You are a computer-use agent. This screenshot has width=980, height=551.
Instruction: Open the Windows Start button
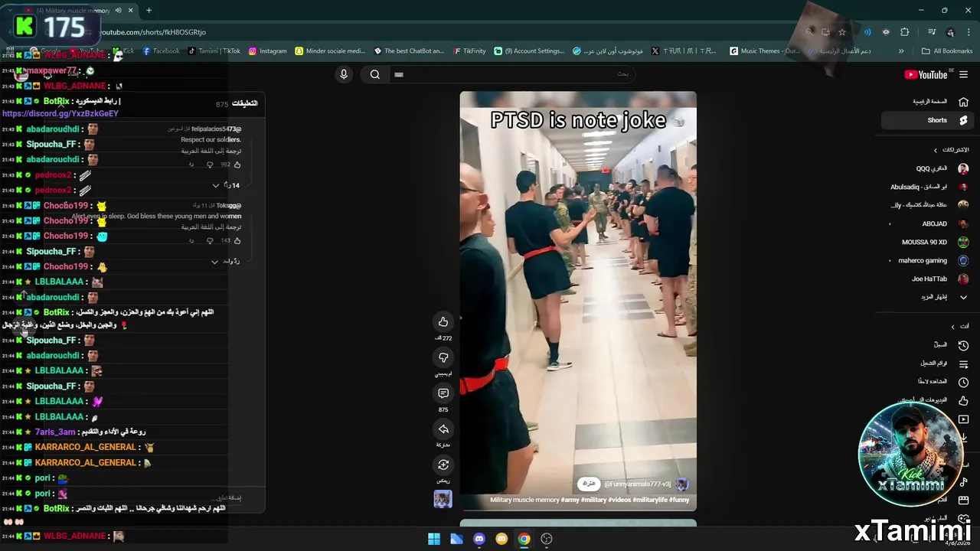pos(434,539)
